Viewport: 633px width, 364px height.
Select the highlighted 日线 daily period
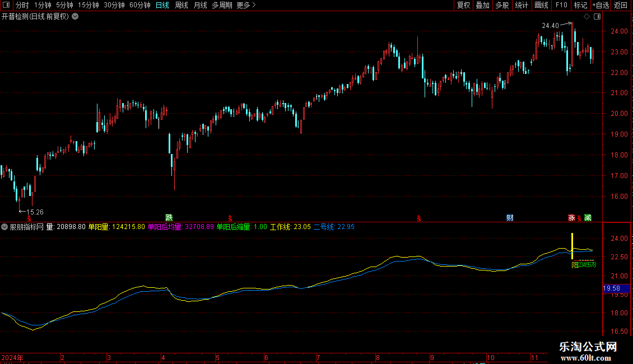[162, 5]
